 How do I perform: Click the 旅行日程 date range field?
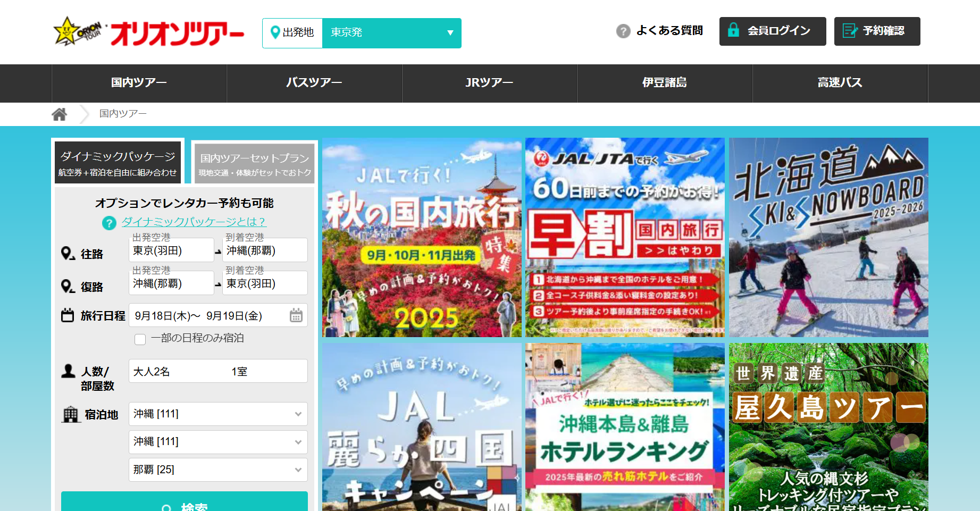(218, 316)
